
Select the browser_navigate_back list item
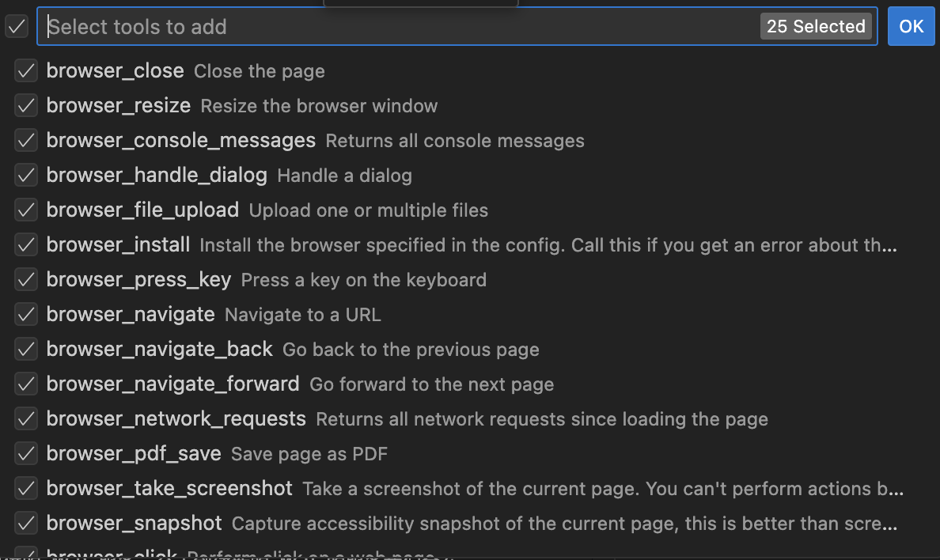(x=470, y=349)
